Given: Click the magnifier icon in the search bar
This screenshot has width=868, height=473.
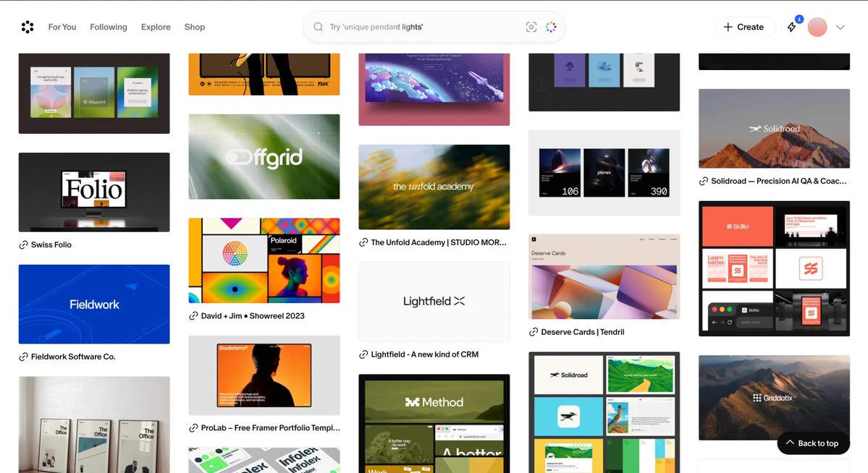Looking at the screenshot, I should [x=319, y=27].
